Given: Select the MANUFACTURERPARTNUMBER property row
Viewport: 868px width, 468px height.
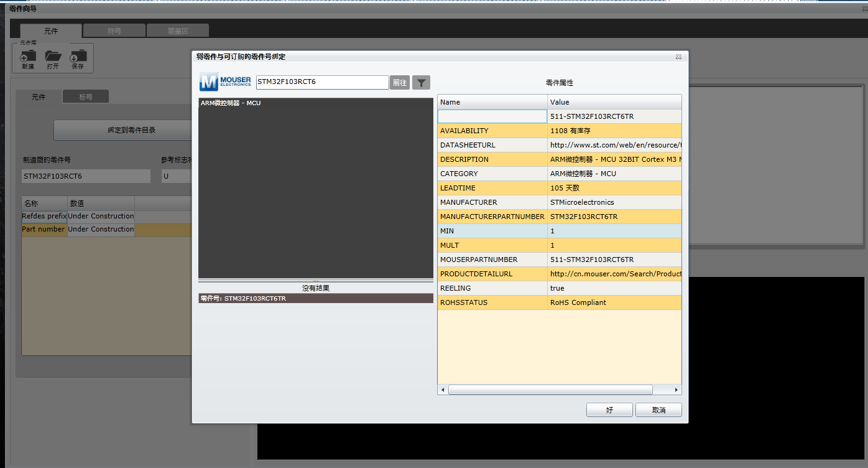Looking at the screenshot, I should click(560, 217).
